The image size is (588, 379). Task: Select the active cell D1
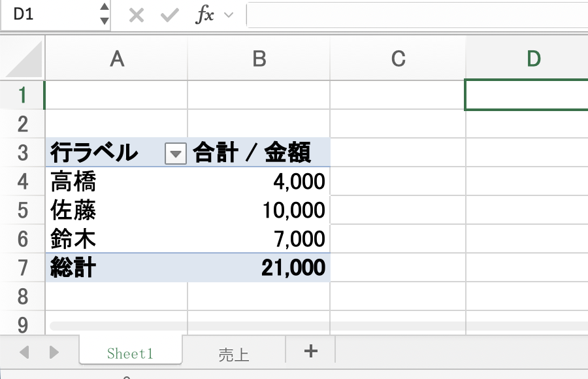(x=527, y=95)
